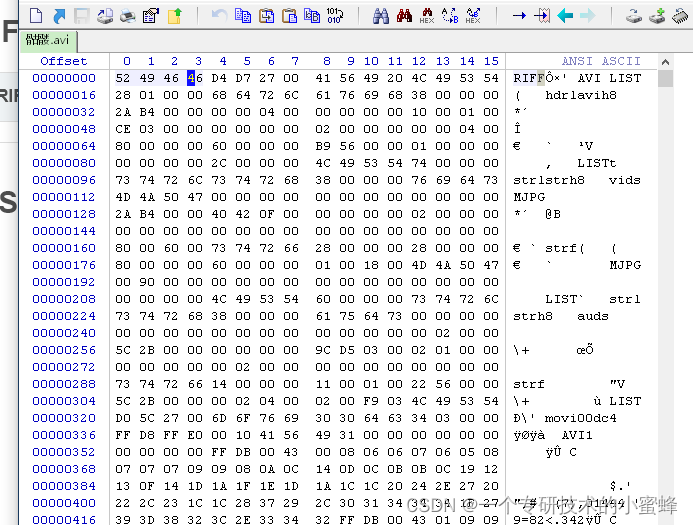Click byte FF at the start of row 00000336
Viewport: 693px width, 525px height.
pos(123,435)
